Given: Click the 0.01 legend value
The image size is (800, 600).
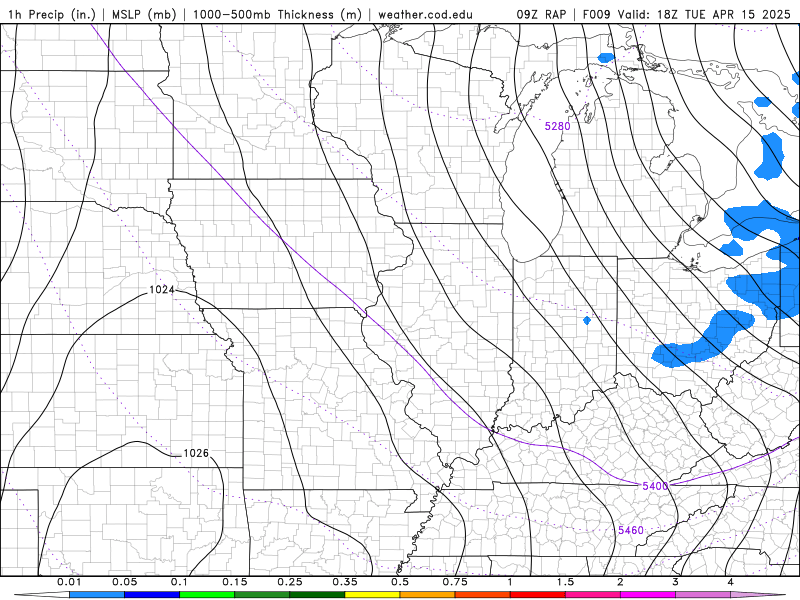Looking at the screenshot, I should (69, 582).
